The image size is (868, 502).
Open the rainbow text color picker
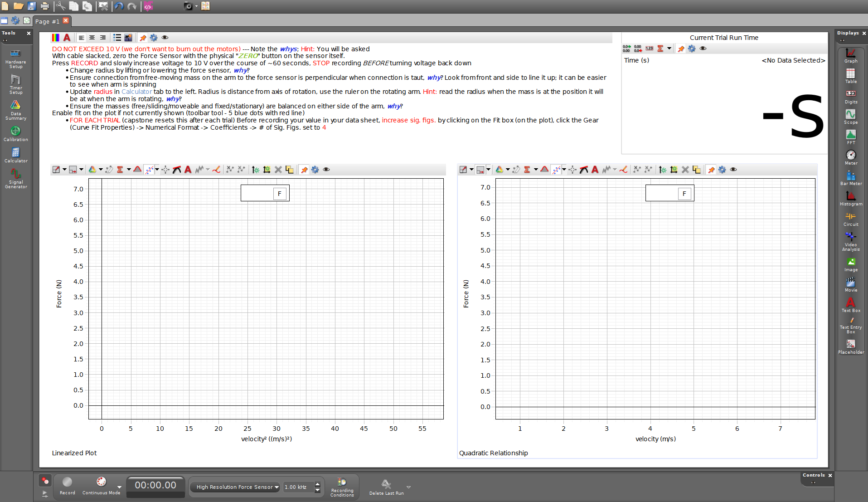[56, 38]
